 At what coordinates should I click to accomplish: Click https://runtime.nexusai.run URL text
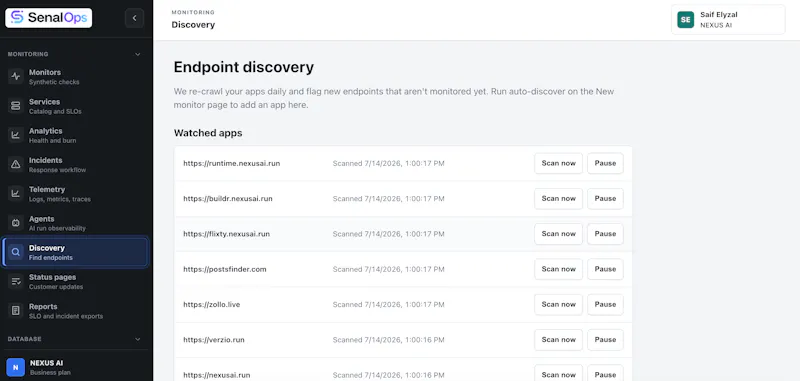click(232, 163)
